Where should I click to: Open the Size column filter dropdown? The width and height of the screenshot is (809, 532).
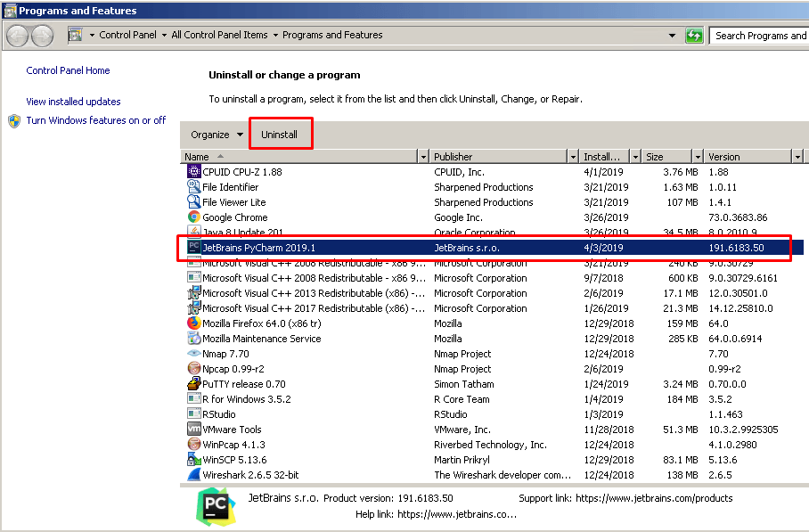coord(698,156)
